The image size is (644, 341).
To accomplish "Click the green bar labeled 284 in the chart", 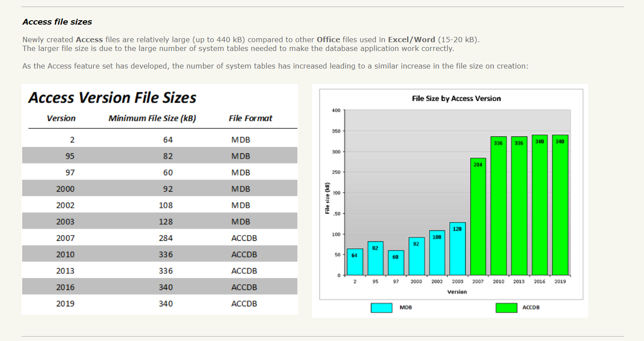I will pos(478,217).
